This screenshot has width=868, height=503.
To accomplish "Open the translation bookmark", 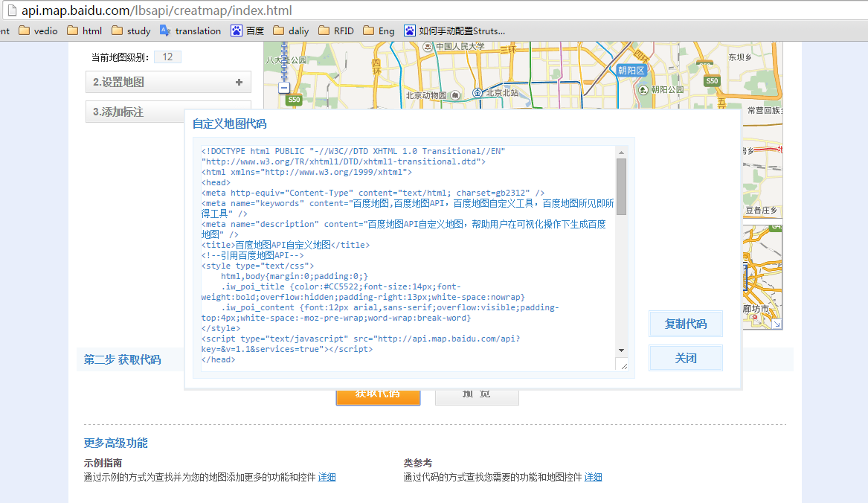I will point(190,31).
